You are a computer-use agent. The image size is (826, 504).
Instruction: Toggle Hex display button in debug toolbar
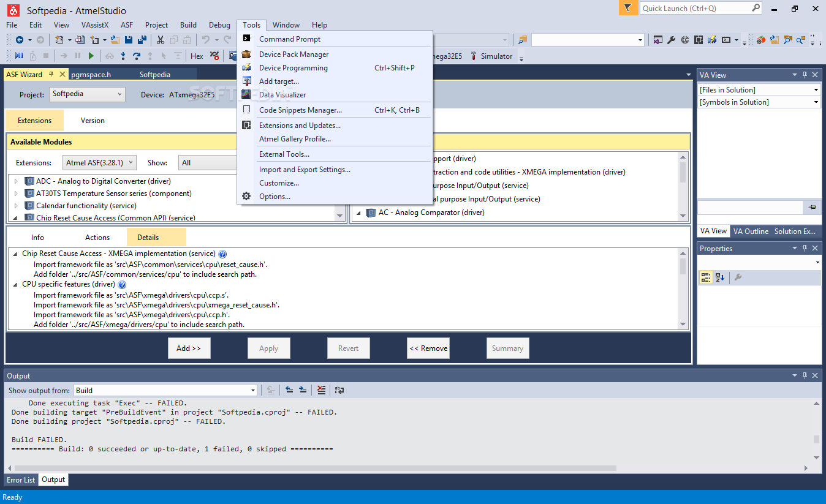coord(197,56)
